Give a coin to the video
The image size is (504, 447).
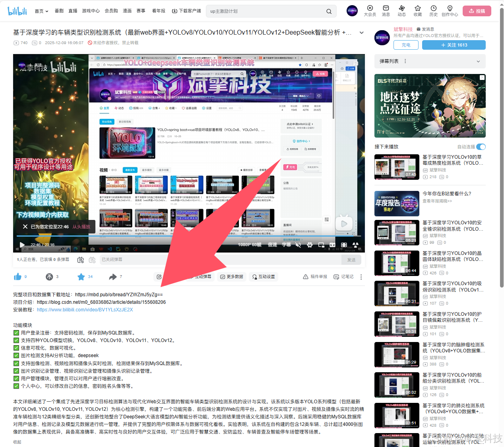point(49,277)
